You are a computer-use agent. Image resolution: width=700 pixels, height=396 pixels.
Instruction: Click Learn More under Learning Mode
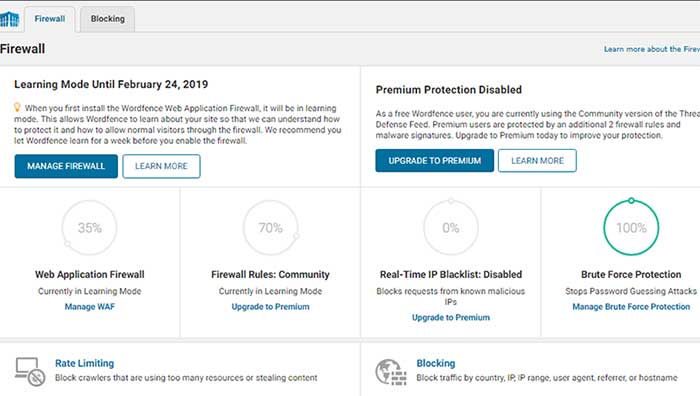pos(161,166)
